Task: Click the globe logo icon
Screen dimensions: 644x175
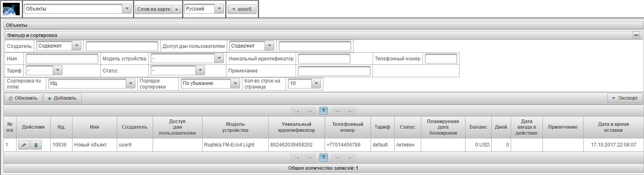Action: coord(11,9)
